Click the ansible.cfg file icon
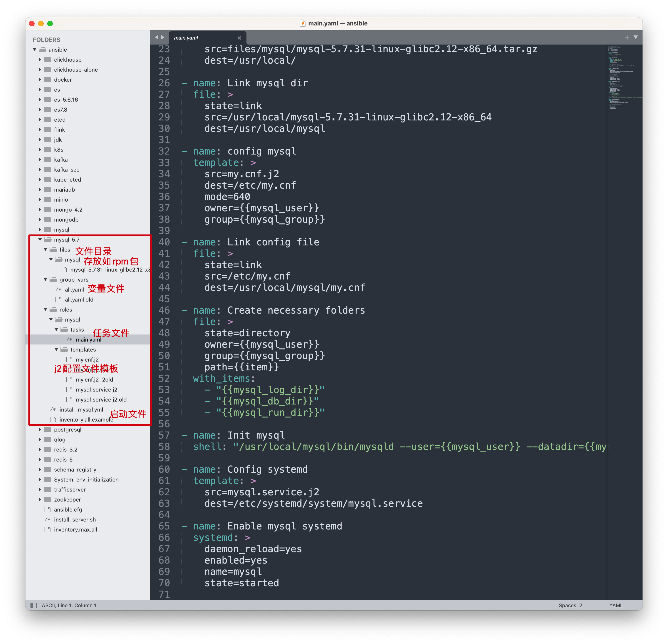Image resolution: width=668 pixels, height=644 pixels. (x=48, y=509)
